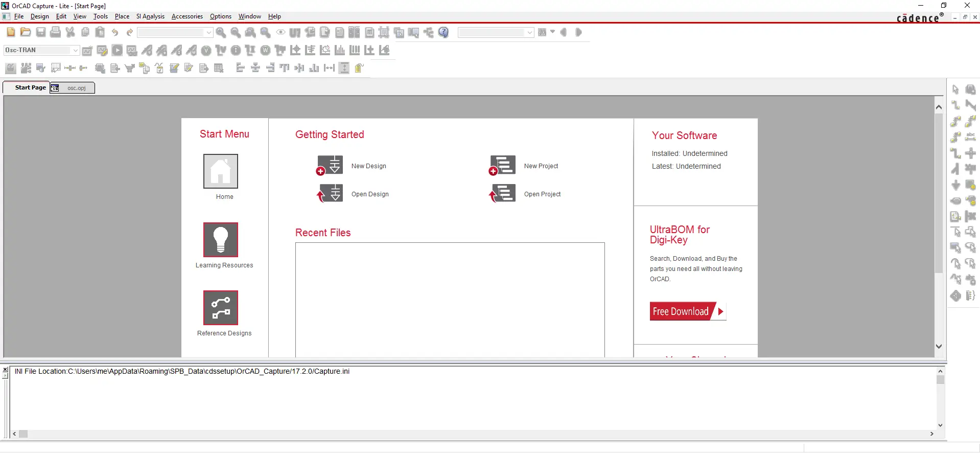Image resolution: width=980 pixels, height=454 pixels.
Task: Open the Design menu
Action: coord(40,16)
